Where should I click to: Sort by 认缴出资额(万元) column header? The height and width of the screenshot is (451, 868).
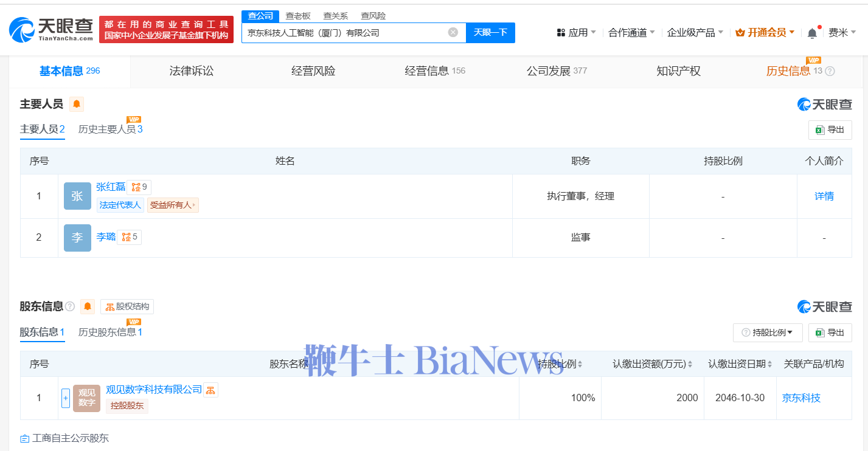point(653,364)
